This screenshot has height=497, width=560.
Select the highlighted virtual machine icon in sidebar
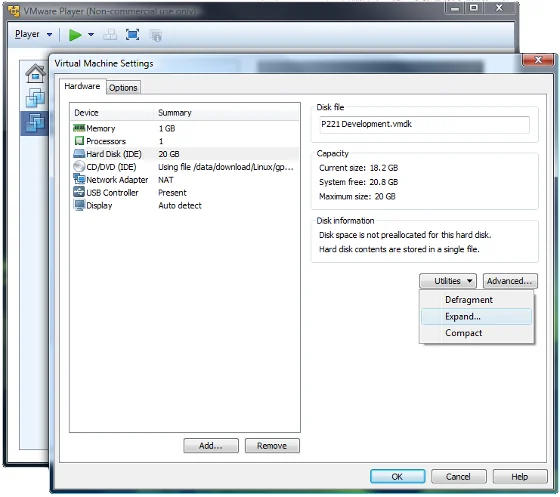35,123
